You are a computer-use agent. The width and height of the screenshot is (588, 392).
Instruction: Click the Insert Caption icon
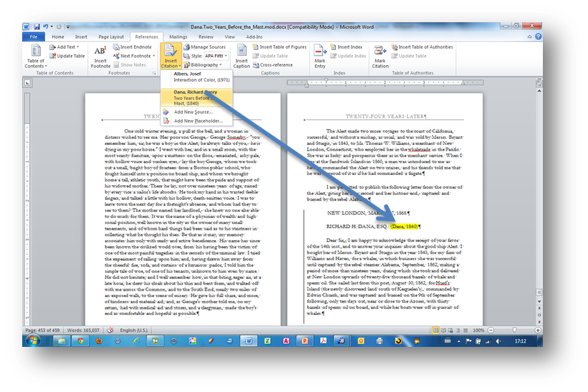[242, 56]
